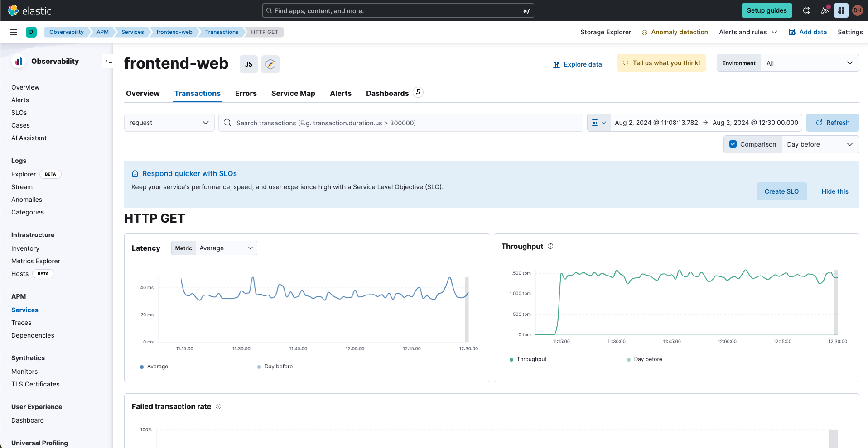Viewport: 868px width, 448px height.
Task: Open the request transaction type dropdown
Action: [x=169, y=123]
